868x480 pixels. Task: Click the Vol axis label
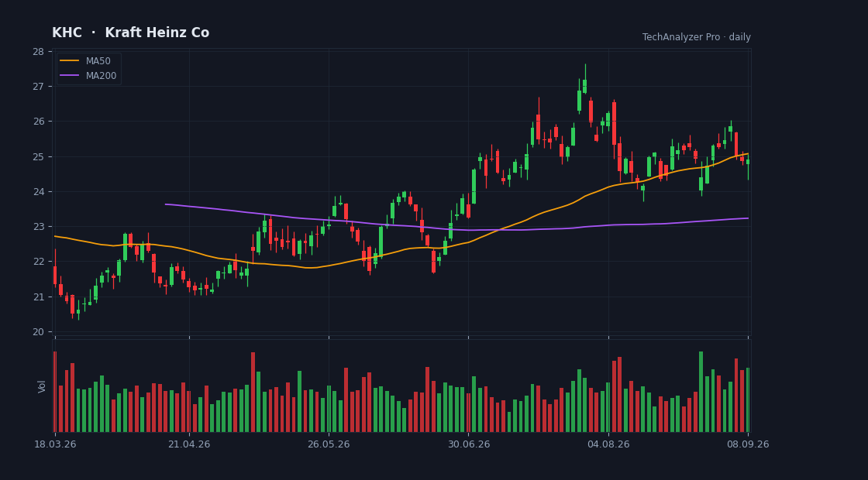(x=42, y=386)
